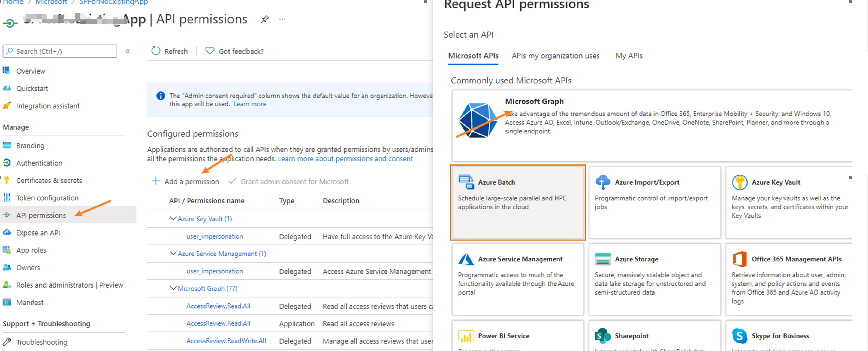Image resolution: width=868 pixels, height=351 pixels.
Task: Collapse the Azure Service Management group
Action: [x=173, y=254]
